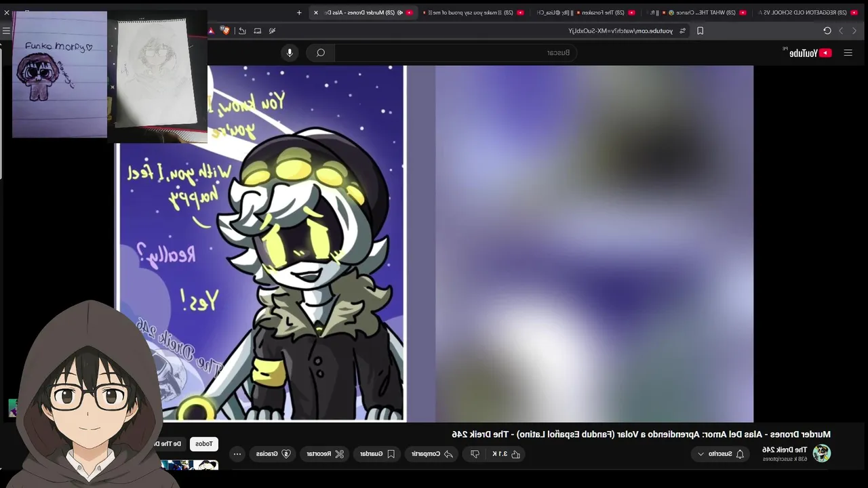Viewport: 868px width, 488px height.
Task: Toggle the browser sidebar panel icon
Action: (258, 30)
